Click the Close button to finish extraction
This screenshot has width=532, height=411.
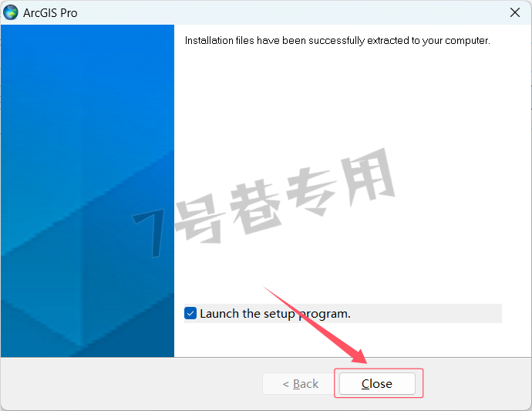(377, 383)
